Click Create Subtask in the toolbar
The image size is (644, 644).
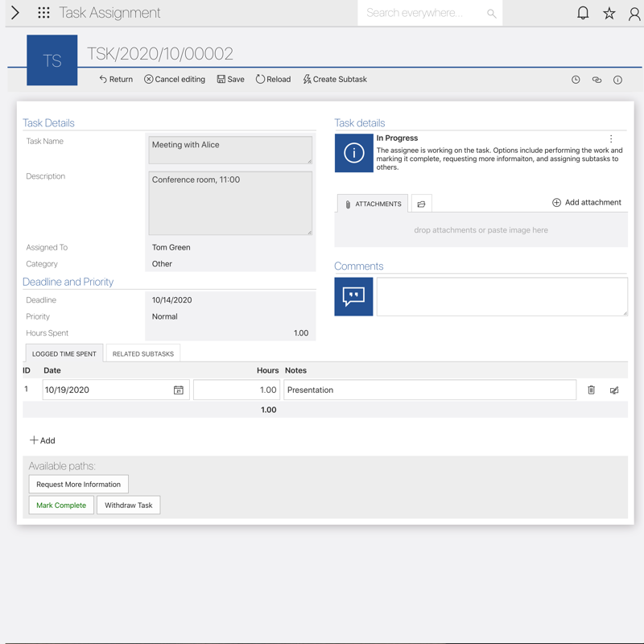point(335,80)
